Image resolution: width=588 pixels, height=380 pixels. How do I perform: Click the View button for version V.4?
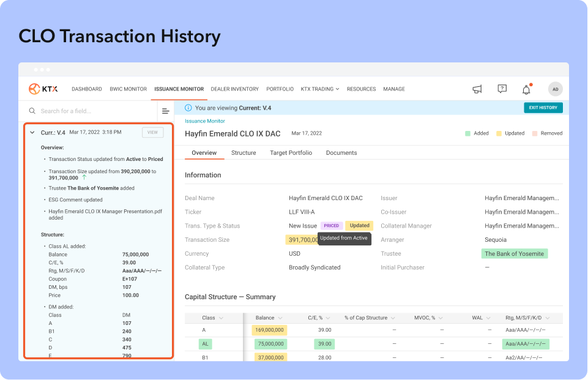[152, 132]
